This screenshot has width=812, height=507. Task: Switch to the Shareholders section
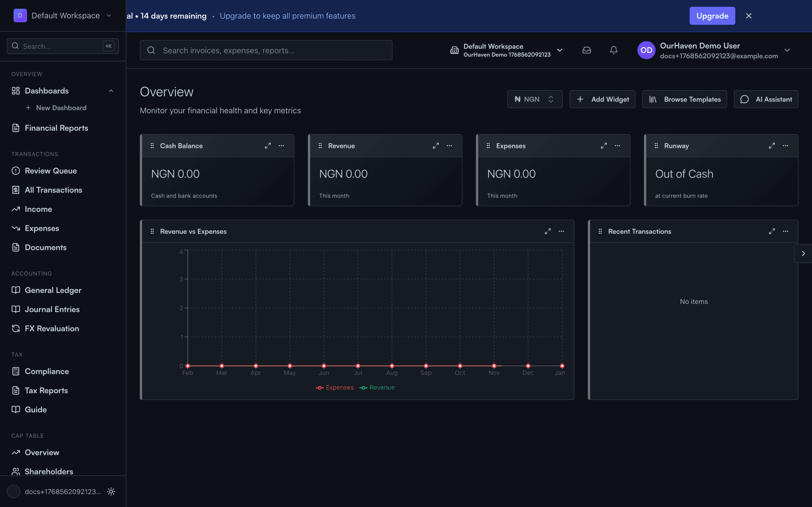point(49,471)
